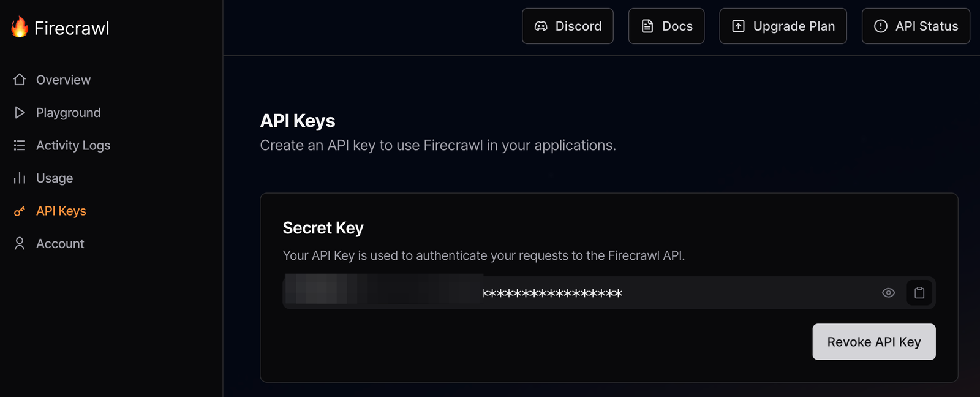Open Activity Logs via the list icon

coord(19,145)
